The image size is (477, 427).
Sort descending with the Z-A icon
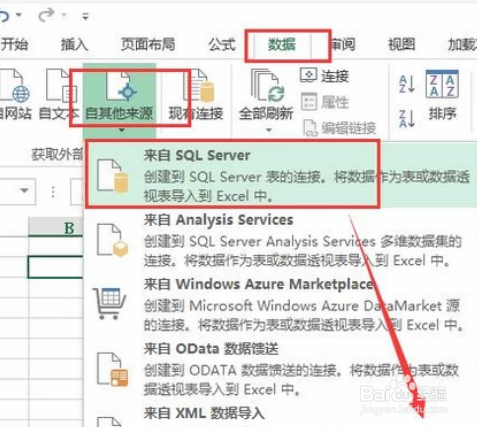tap(407, 118)
